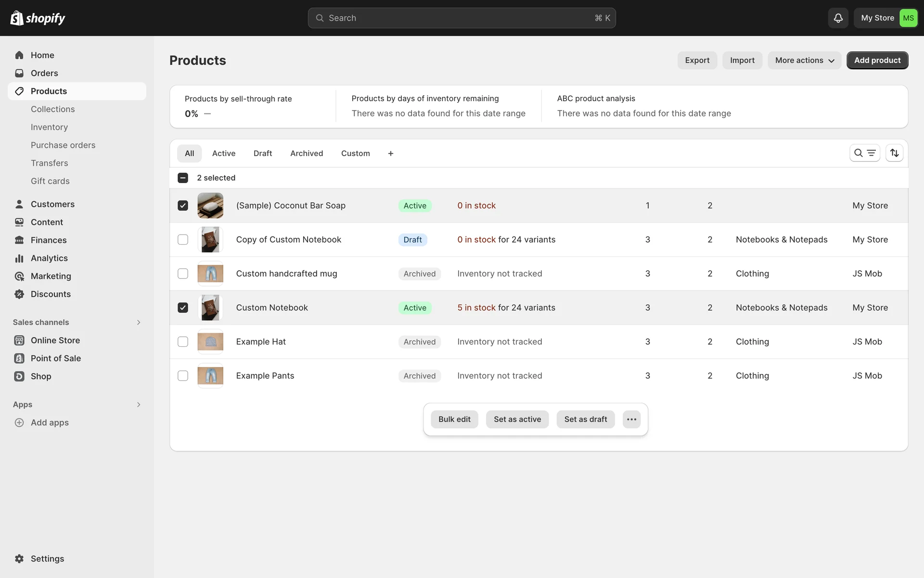Switch to the Draft tab
The height and width of the screenshot is (578, 924).
(x=263, y=154)
